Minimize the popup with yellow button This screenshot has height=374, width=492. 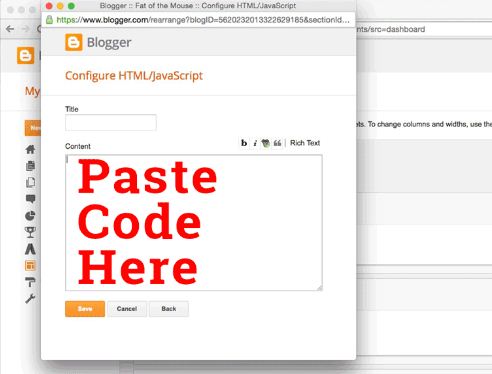pos(60,6)
